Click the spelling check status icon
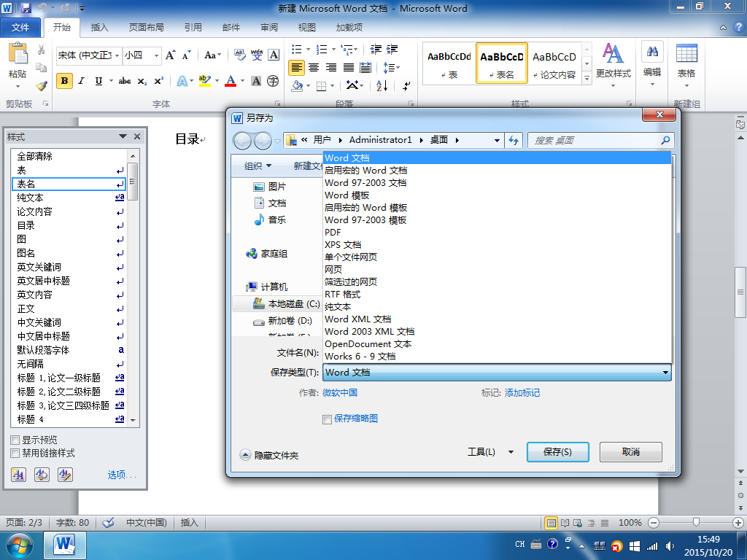The image size is (747, 560). (x=109, y=522)
